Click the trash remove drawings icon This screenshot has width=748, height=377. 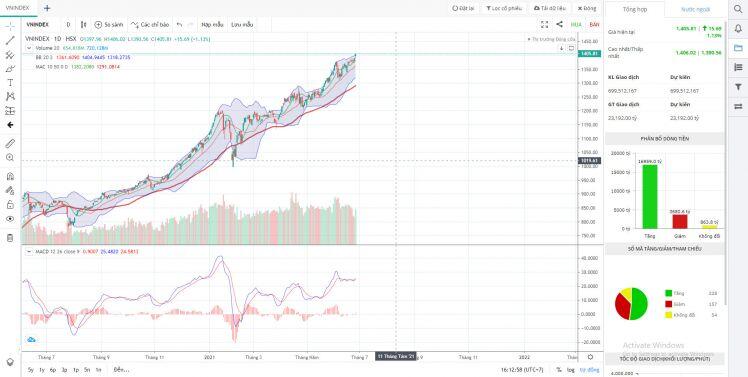(10, 238)
